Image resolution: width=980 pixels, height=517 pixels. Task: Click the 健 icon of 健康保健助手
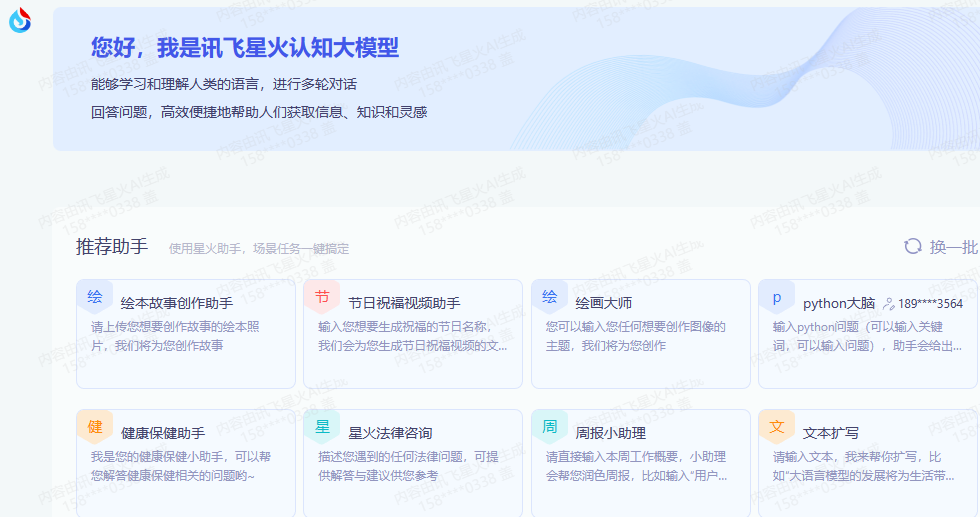[95, 427]
